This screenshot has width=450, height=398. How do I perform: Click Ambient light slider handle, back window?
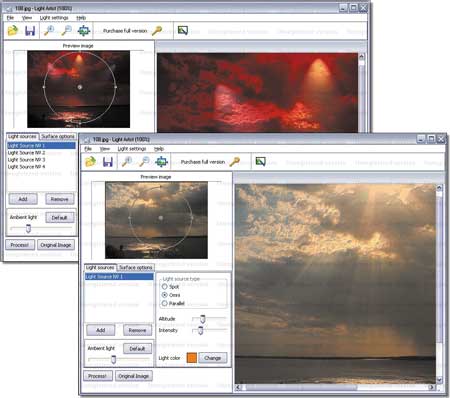[x=28, y=228]
